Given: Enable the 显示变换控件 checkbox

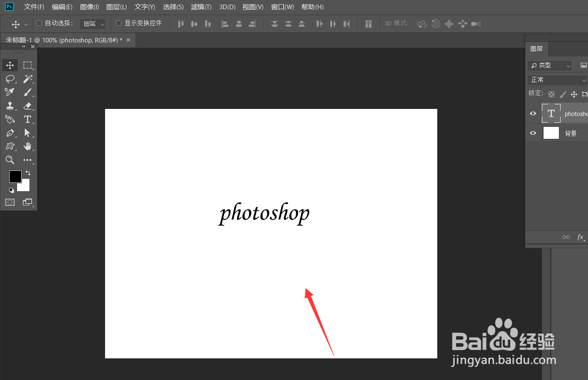Looking at the screenshot, I should (118, 23).
